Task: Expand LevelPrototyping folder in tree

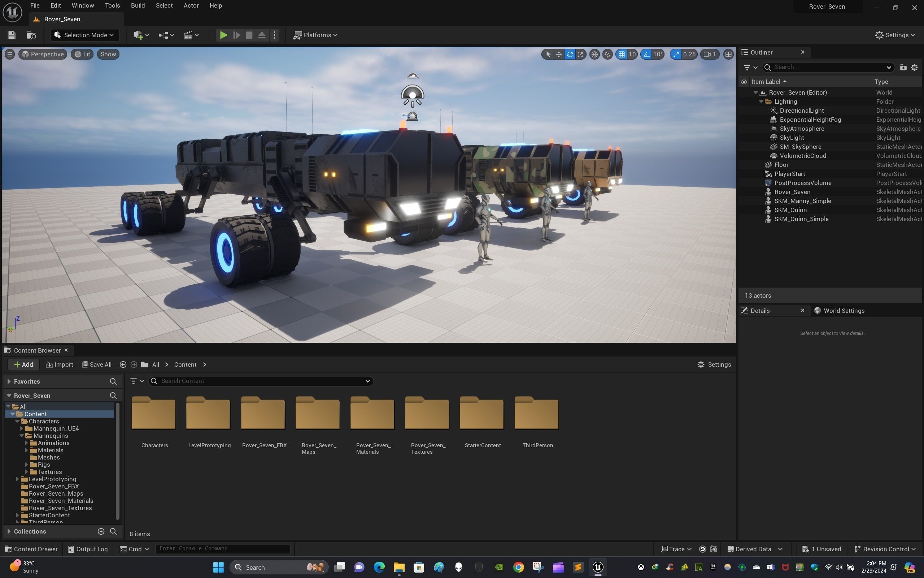Action: [x=17, y=479]
